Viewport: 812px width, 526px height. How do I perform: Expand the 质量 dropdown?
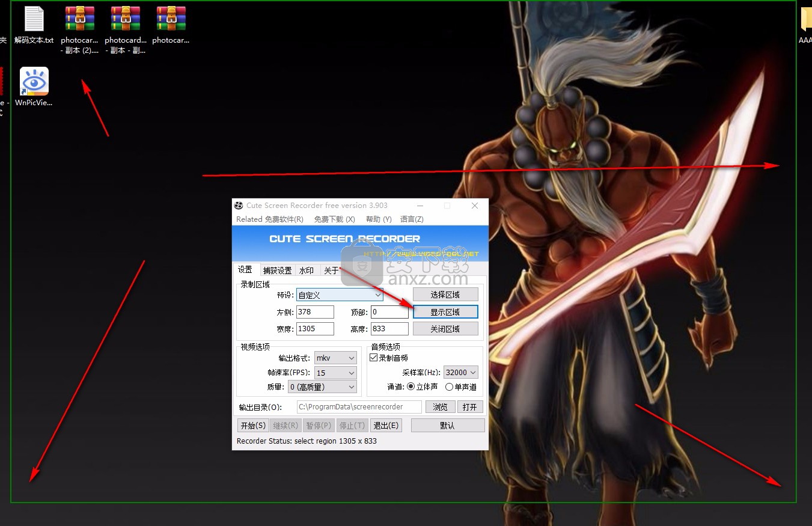pos(322,387)
